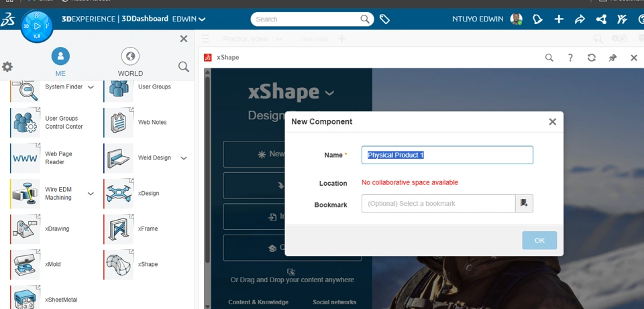Open User Groups Control Center app icon

point(25,123)
